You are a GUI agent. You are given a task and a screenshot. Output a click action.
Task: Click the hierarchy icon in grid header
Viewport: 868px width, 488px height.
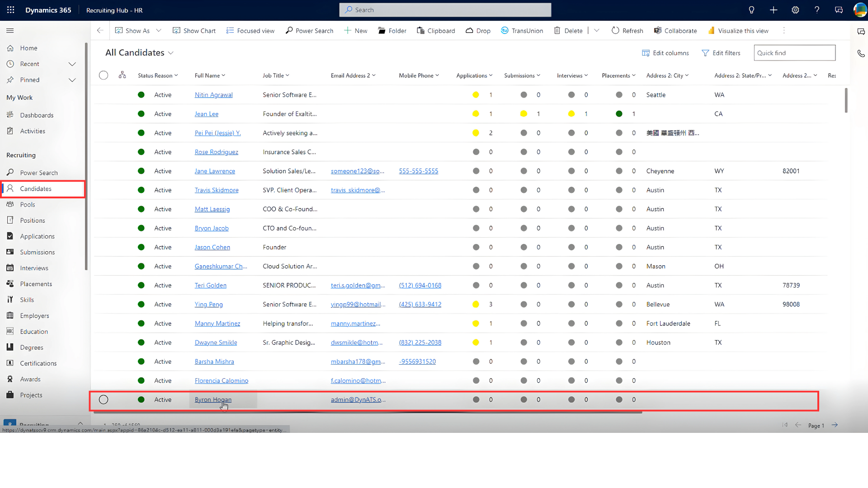(122, 75)
